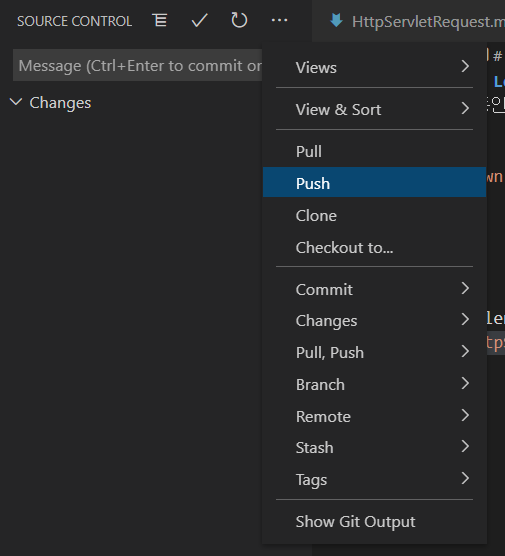Click Show Git Output
Screen dimensions: 505x556
coord(374,521)
